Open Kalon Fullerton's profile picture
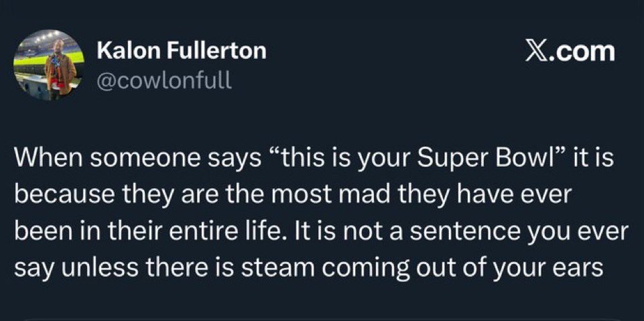The width and height of the screenshot is (644, 321). tap(49, 65)
